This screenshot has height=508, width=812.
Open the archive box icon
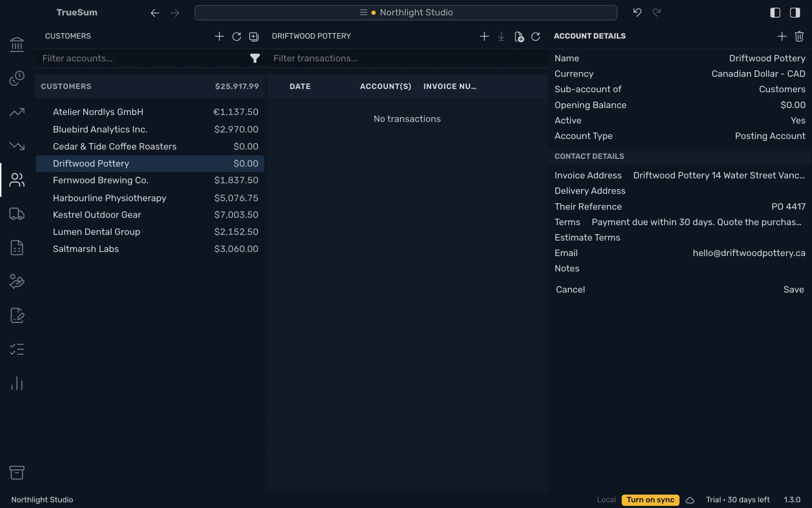[17, 473]
